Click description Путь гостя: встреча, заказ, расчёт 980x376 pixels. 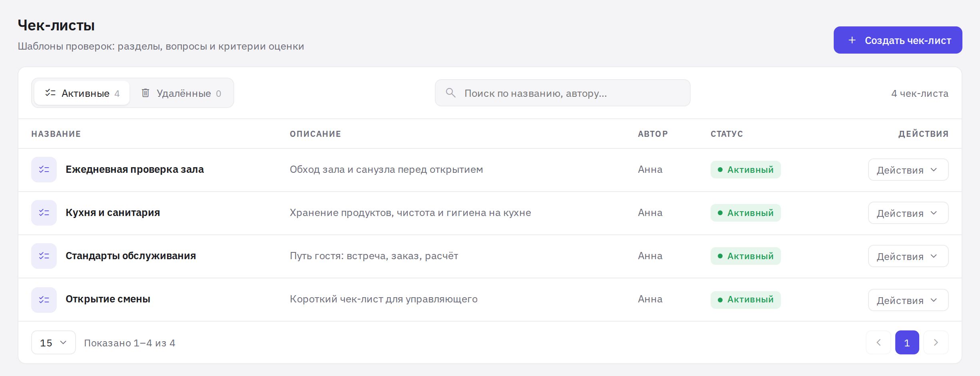click(x=374, y=256)
